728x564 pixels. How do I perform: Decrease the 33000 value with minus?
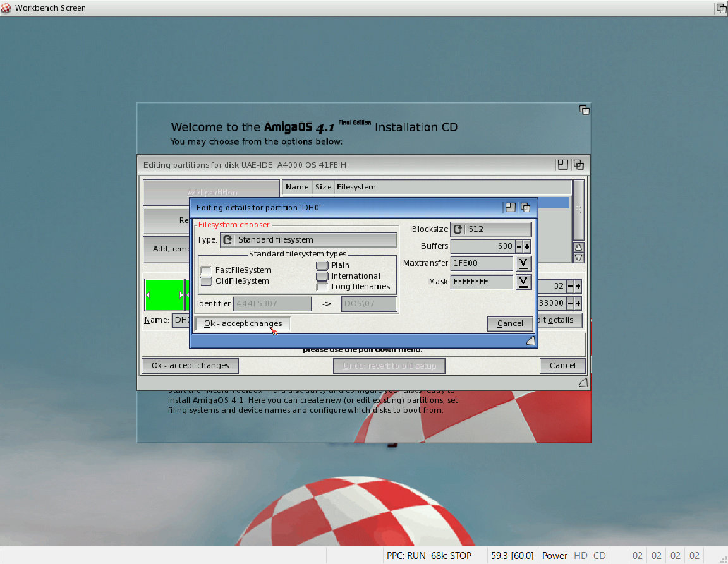pos(570,303)
